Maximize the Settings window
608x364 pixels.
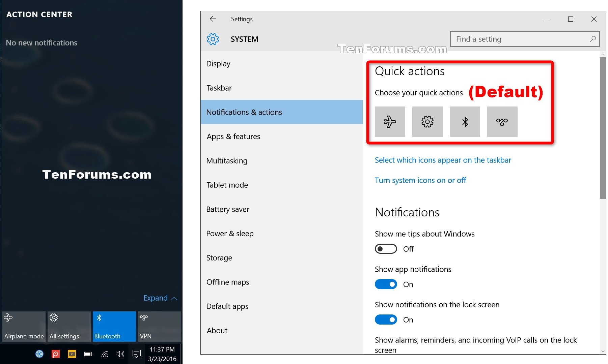click(571, 19)
